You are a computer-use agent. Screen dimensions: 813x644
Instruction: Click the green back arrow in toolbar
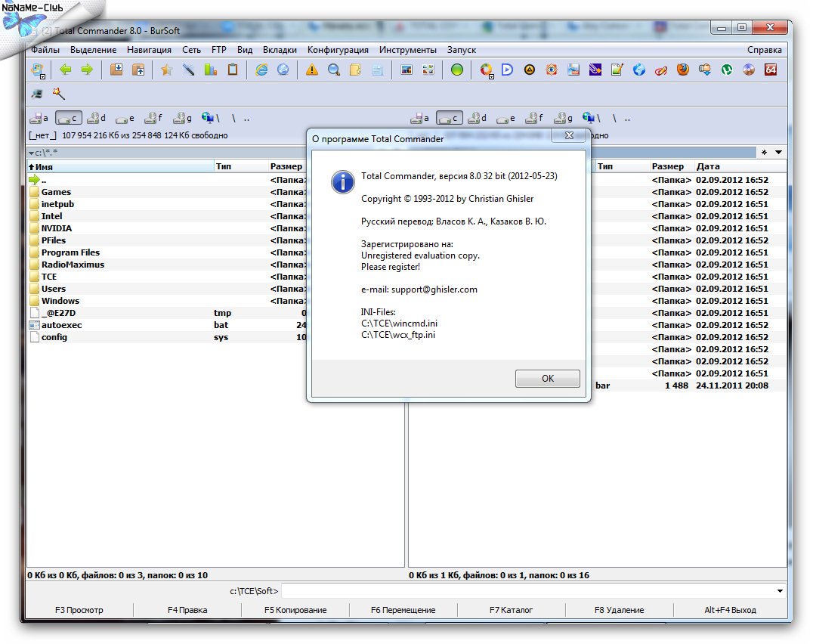66,70
